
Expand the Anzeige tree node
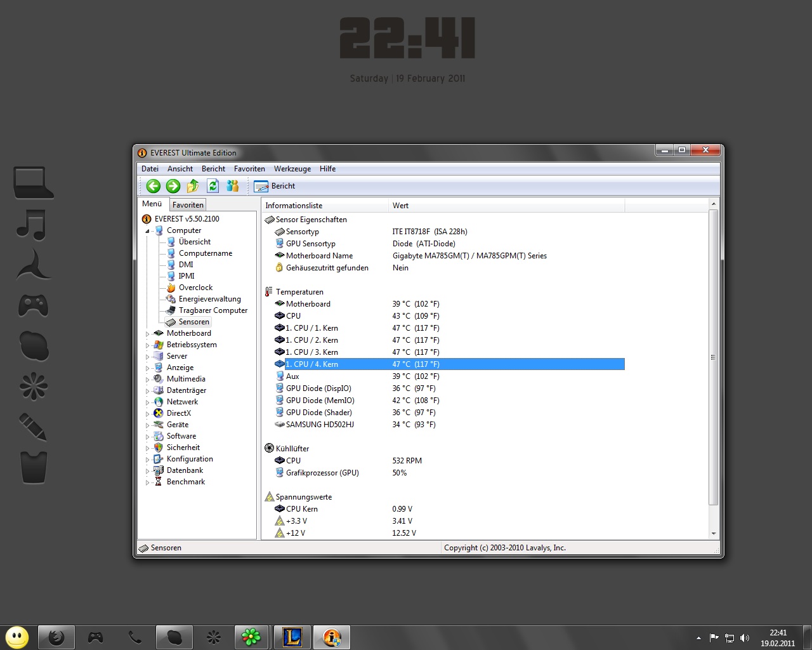click(x=147, y=368)
